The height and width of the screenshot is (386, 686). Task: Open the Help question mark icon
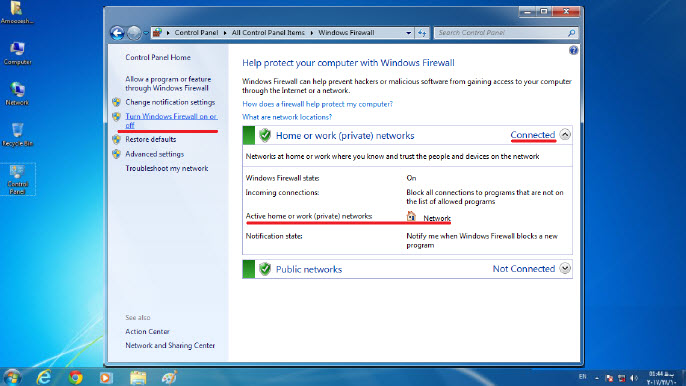[573, 50]
